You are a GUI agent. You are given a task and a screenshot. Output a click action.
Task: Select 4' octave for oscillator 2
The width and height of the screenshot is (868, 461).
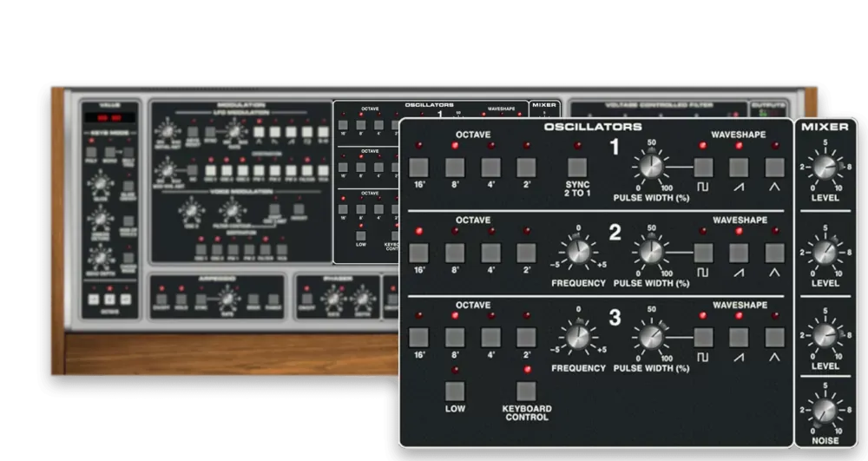pos(490,253)
